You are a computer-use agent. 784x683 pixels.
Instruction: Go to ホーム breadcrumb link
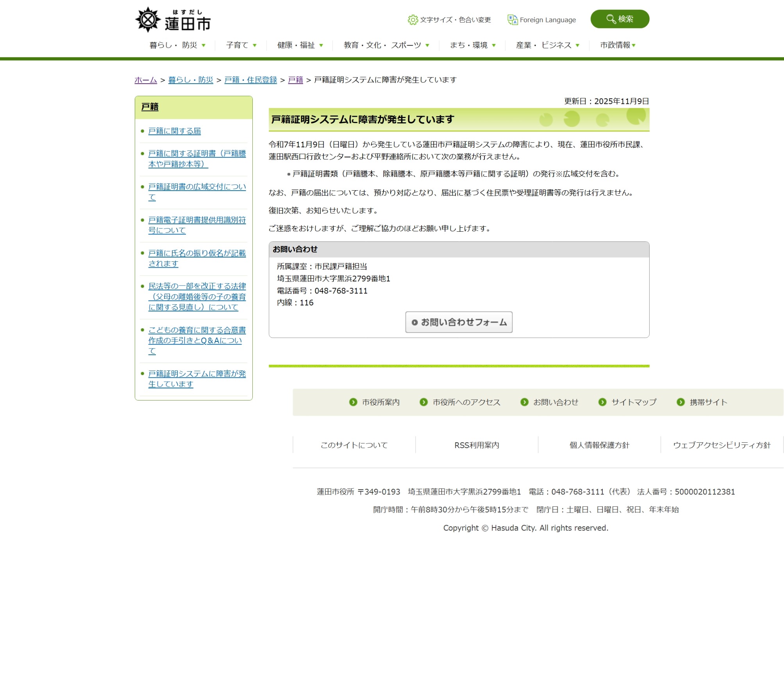coord(146,80)
